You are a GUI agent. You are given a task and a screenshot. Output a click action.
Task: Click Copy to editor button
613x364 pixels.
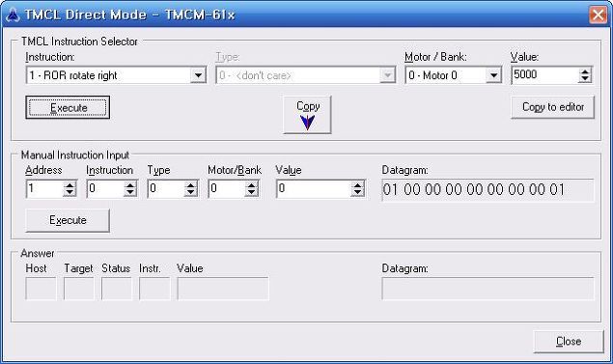pyautogui.click(x=553, y=107)
